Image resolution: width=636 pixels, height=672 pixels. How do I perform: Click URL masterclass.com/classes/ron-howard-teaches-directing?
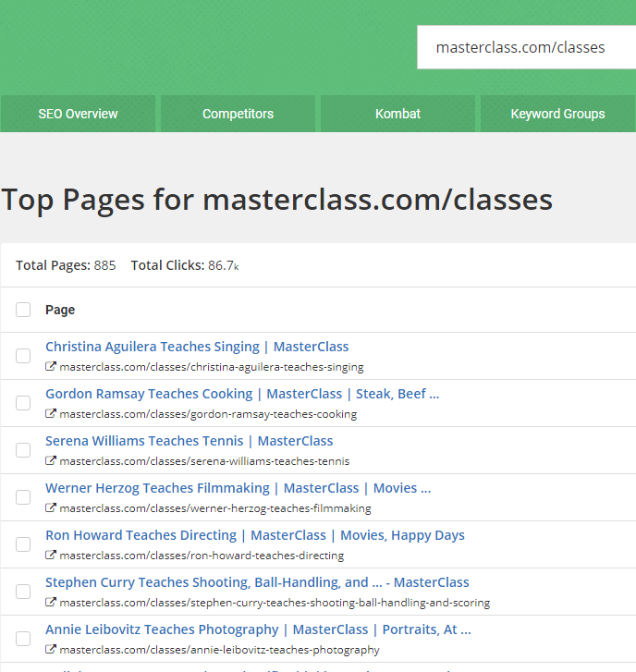pos(202,556)
